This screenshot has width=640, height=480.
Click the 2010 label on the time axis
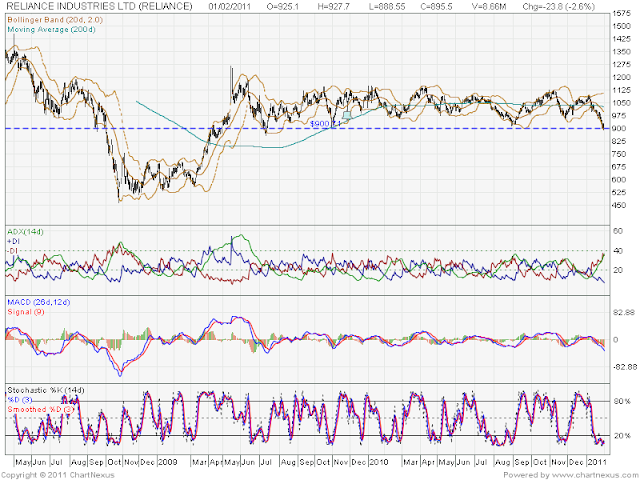379,462
